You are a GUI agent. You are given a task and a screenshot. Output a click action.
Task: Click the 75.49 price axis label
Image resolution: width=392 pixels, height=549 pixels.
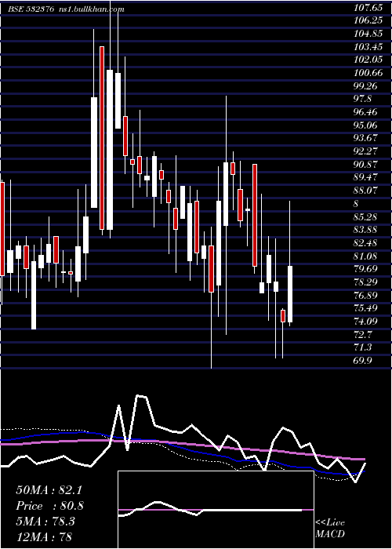tap(365, 308)
